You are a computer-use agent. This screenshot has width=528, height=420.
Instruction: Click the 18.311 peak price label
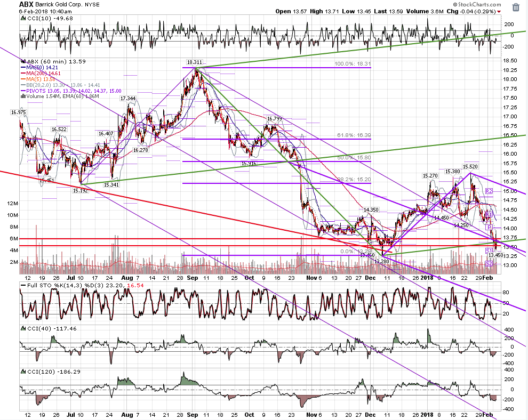coord(195,62)
